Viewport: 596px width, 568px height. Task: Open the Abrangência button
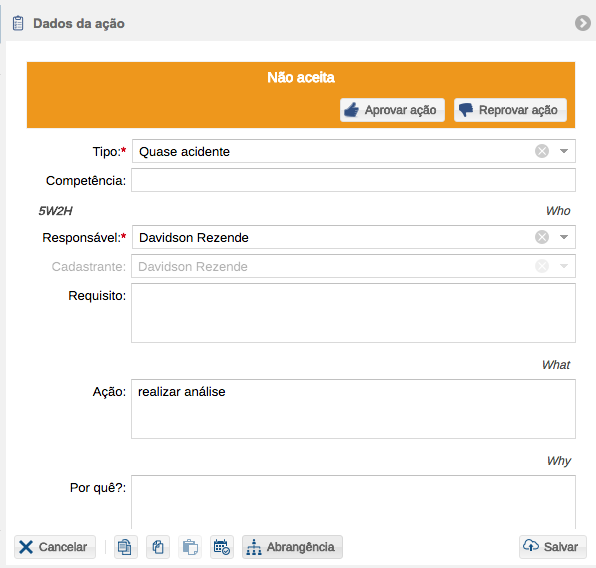[292, 547]
